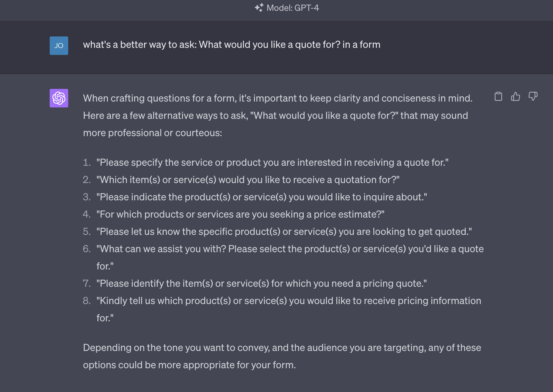553x392 pixels.
Task: Click the intro paragraph about crafting questions
Action: (278, 115)
